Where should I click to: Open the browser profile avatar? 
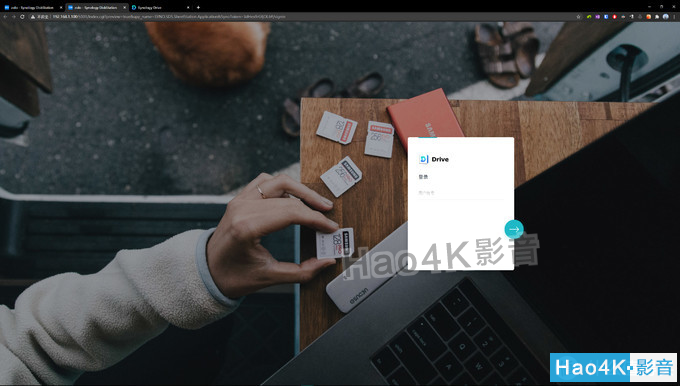(x=666, y=16)
